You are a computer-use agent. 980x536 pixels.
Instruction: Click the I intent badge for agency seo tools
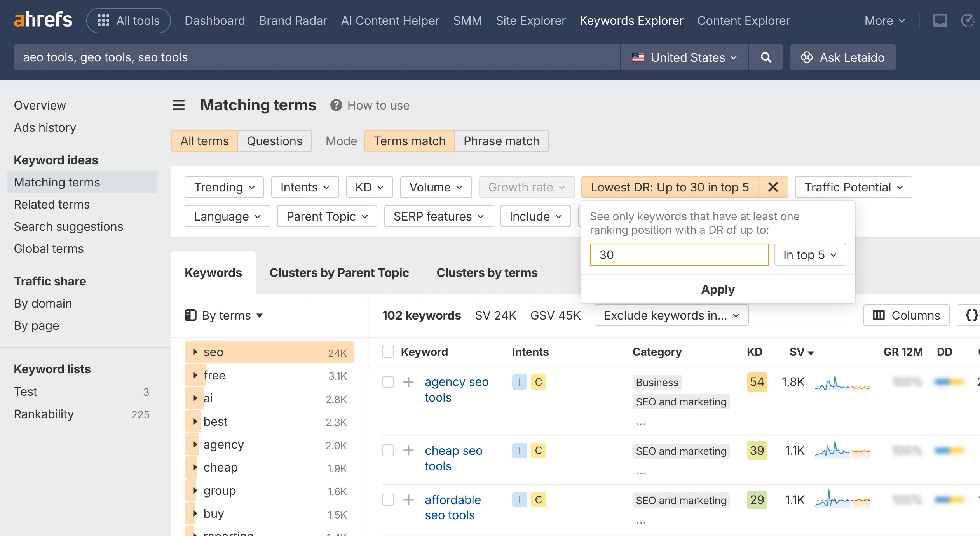(520, 382)
